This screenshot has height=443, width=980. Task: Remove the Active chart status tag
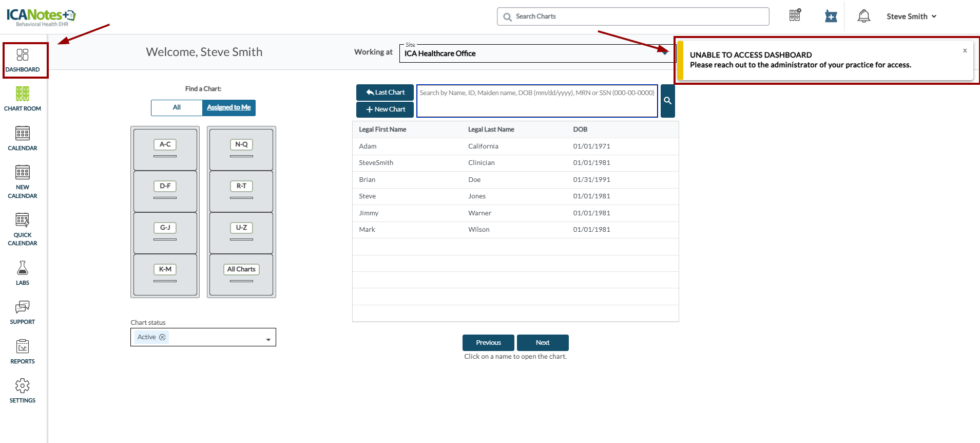(x=162, y=337)
